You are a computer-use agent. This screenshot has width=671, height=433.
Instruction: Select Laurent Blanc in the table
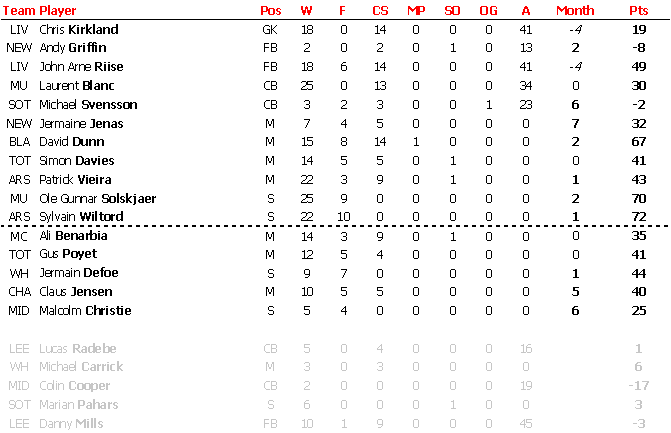tap(77, 86)
